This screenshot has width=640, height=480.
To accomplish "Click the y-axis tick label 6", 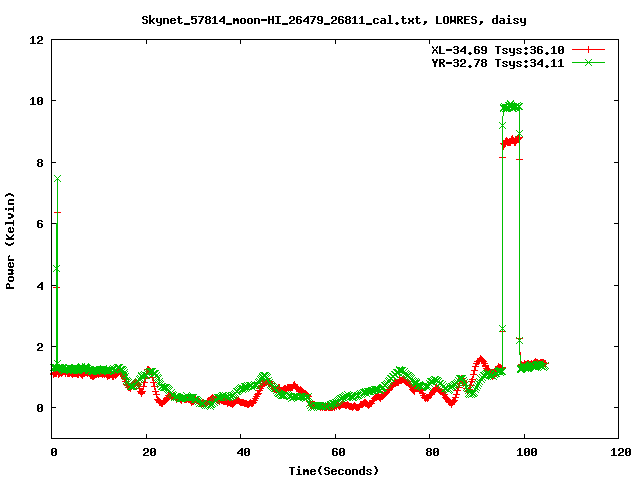I will tap(40, 224).
